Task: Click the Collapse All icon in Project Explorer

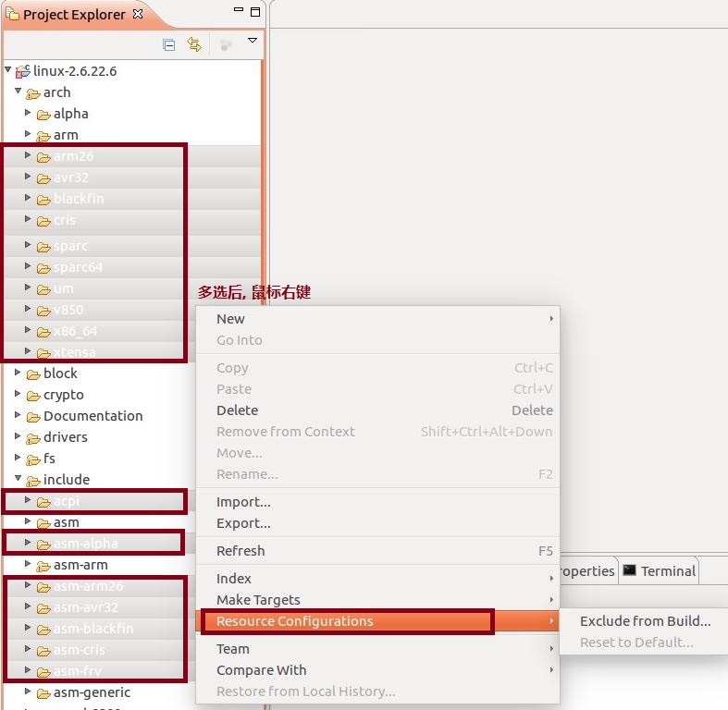Action: (x=168, y=43)
